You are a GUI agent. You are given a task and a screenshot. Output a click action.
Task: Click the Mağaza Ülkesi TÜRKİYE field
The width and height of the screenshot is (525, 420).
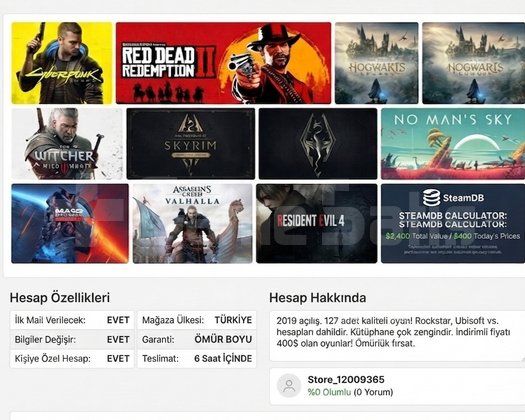point(197,320)
